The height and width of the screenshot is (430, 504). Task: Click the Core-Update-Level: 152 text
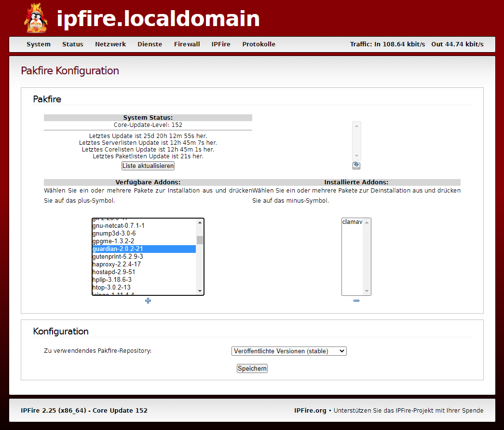tap(148, 125)
